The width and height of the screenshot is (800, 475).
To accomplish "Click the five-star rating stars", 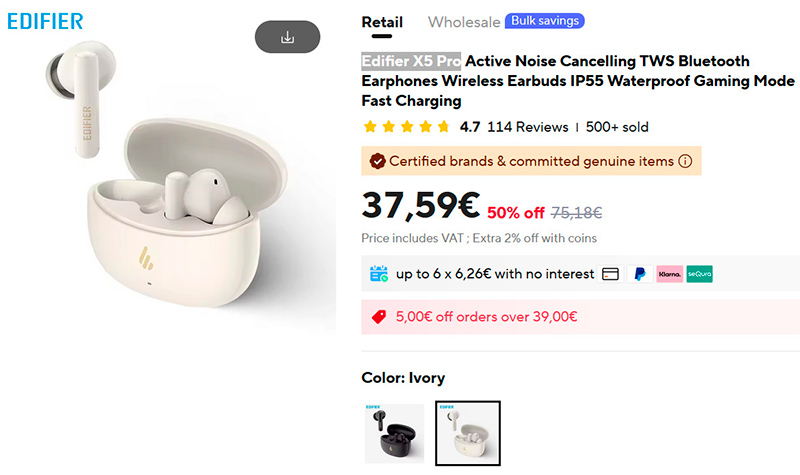I will 407,127.
